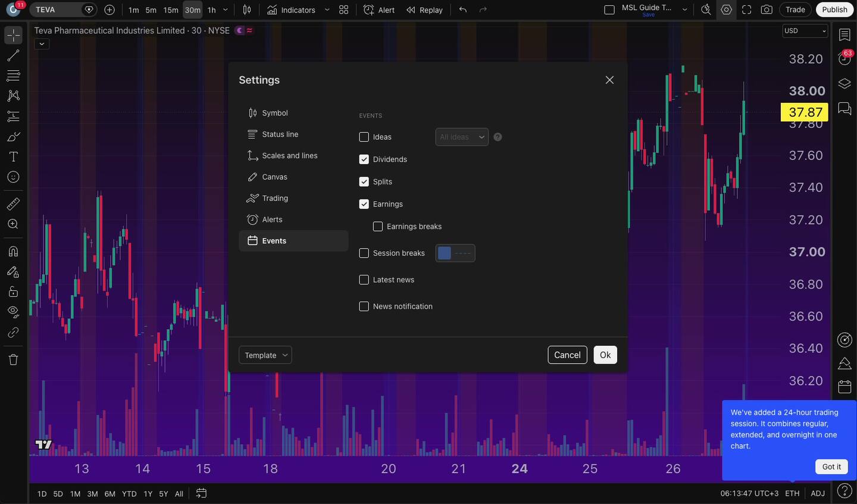Viewport: 857px width, 504px height.
Task: Open the go to date icon
Action: click(201, 493)
